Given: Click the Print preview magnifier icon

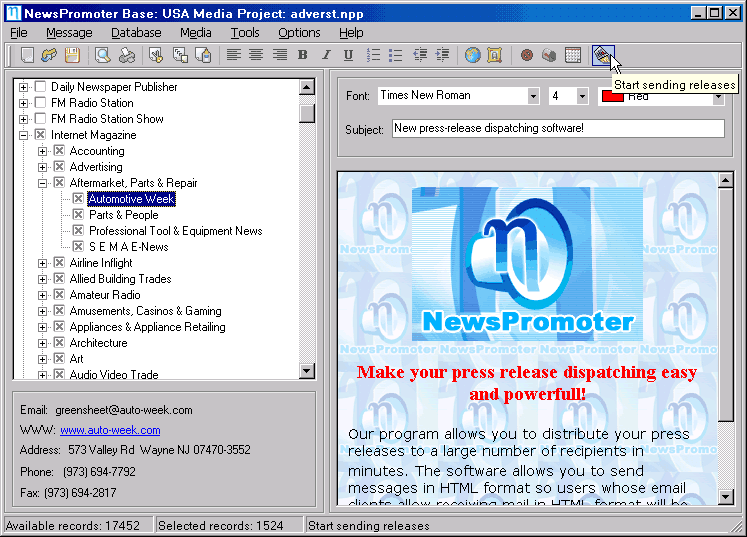Looking at the screenshot, I should [x=102, y=55].
